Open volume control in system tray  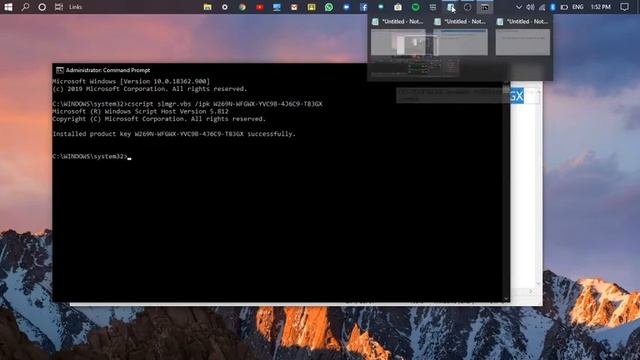click(530, 7)
